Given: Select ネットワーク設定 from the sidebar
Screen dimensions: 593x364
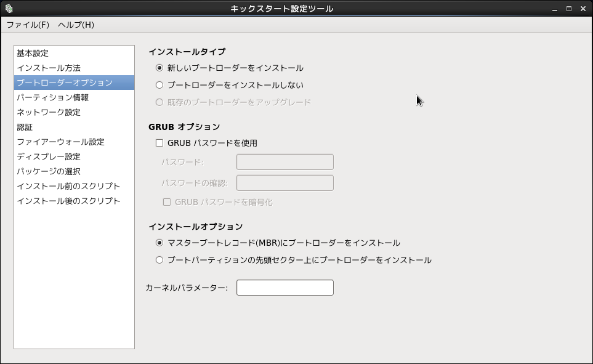Looking at the screenshot, I should pos(49,112).
